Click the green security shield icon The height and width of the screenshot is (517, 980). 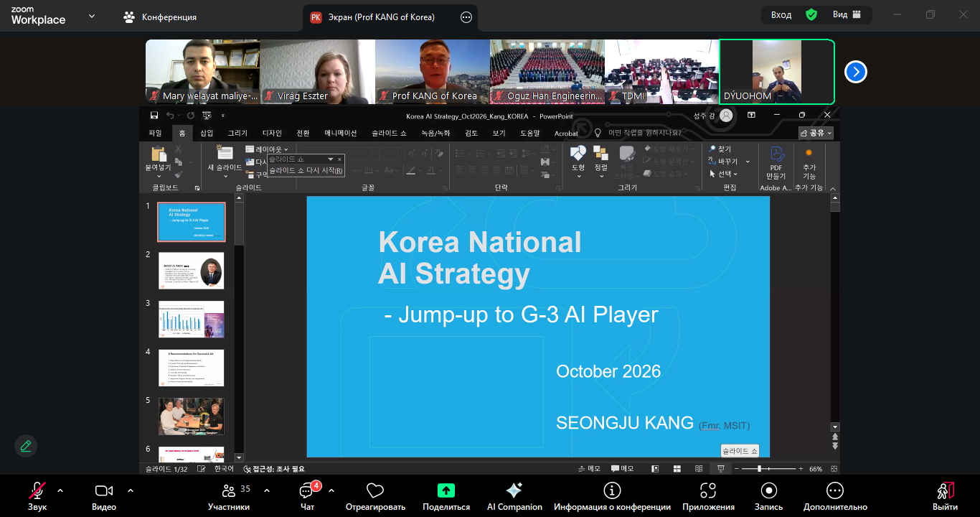pyautogui.click(x=811, y=14)
